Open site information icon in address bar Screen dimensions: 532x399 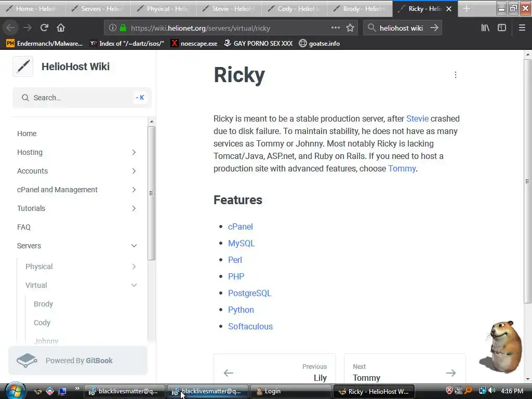point(113,28)
